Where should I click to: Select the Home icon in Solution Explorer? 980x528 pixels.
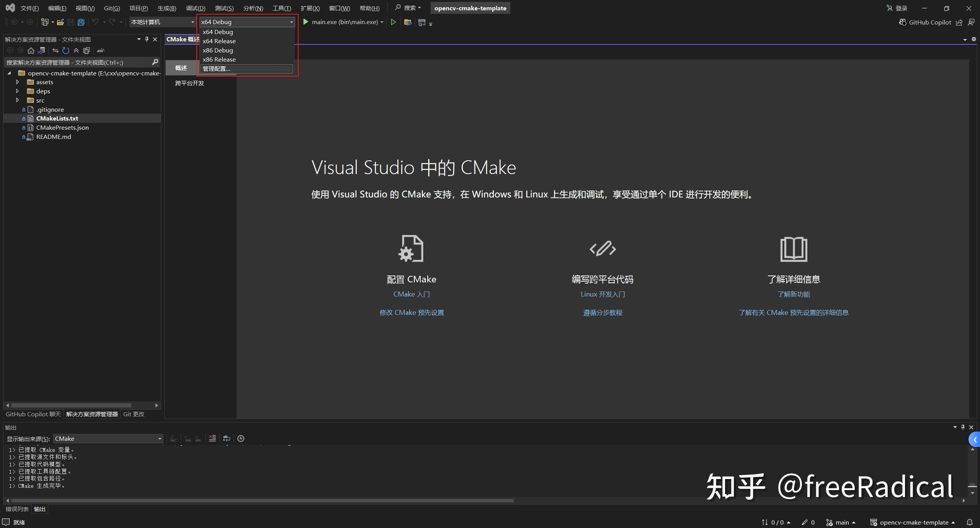(x=31, y=51)
